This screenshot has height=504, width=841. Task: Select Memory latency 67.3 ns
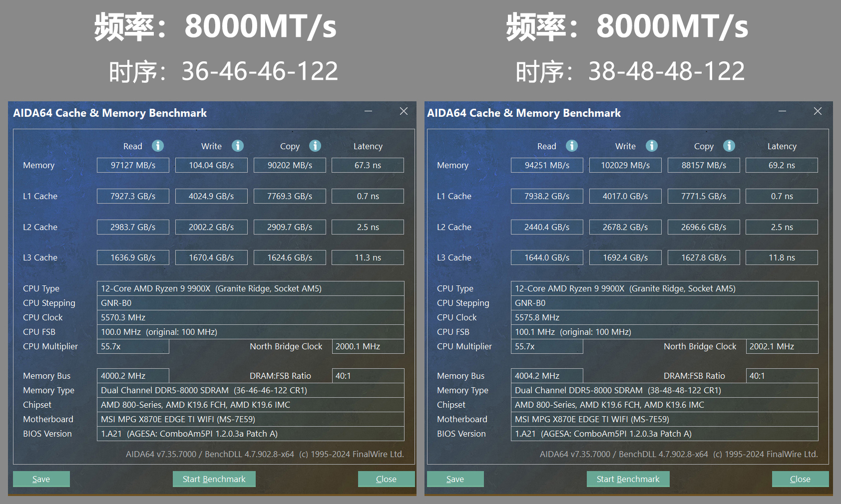coord(368,165)
